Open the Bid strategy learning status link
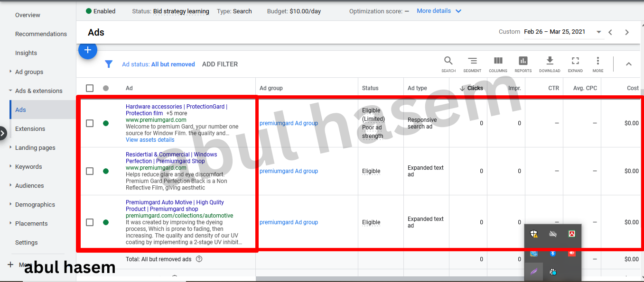644x282 pixels. tap(181, 11)
